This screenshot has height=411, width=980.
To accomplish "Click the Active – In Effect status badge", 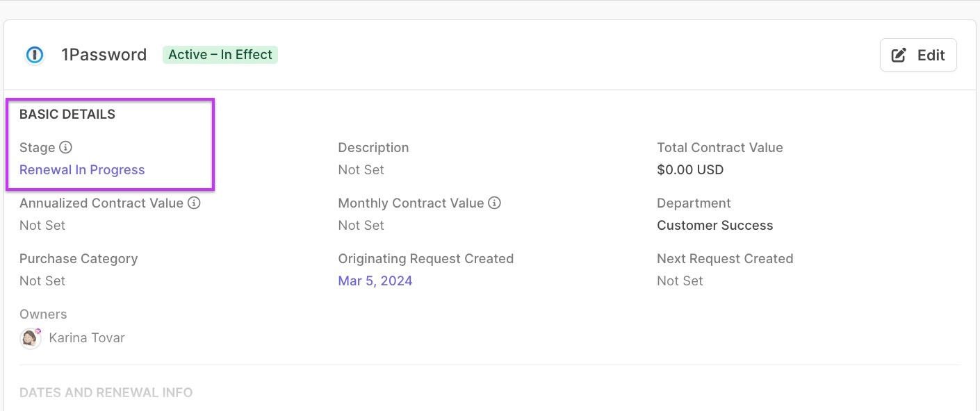I will coord(220,55).
